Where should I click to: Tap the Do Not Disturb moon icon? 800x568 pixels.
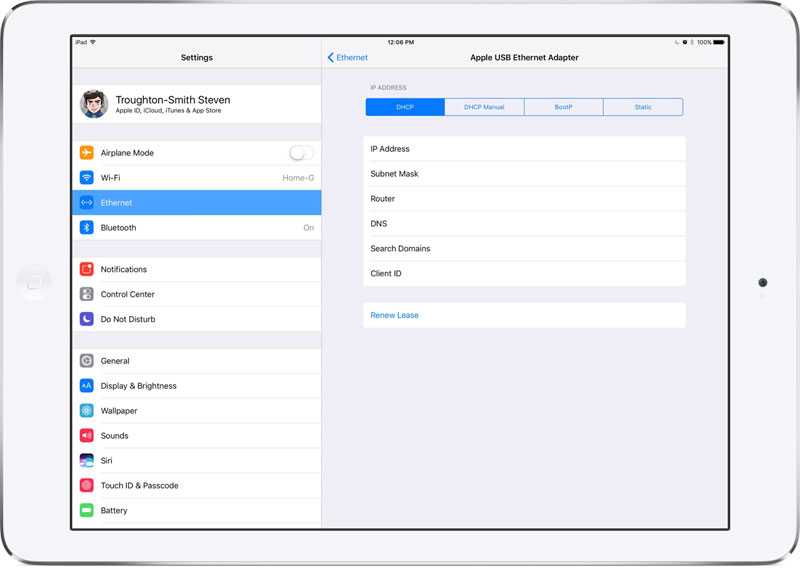[x=87, y=319]
